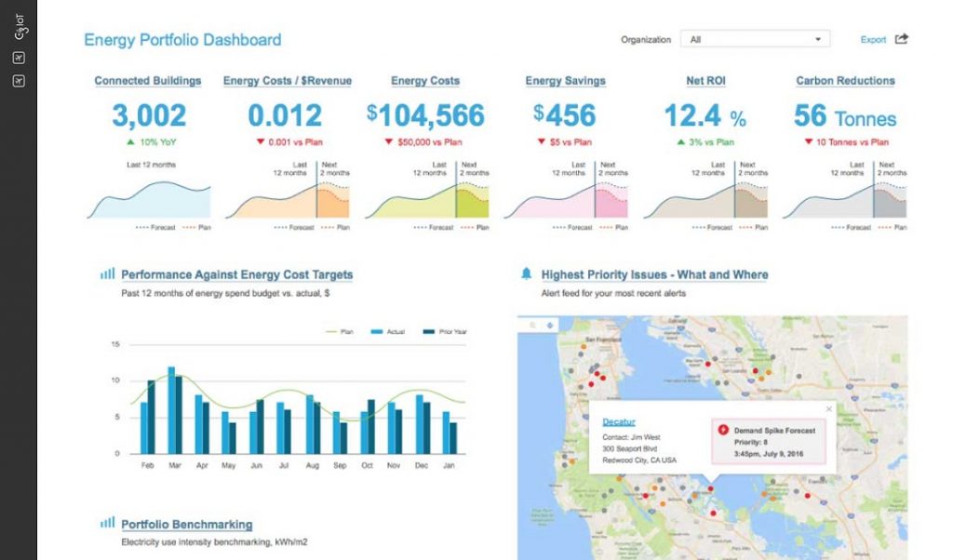Click the IoT logo in the dark sidebar
The width and height of the screenshot is (953, 560).
click(20, 24)
